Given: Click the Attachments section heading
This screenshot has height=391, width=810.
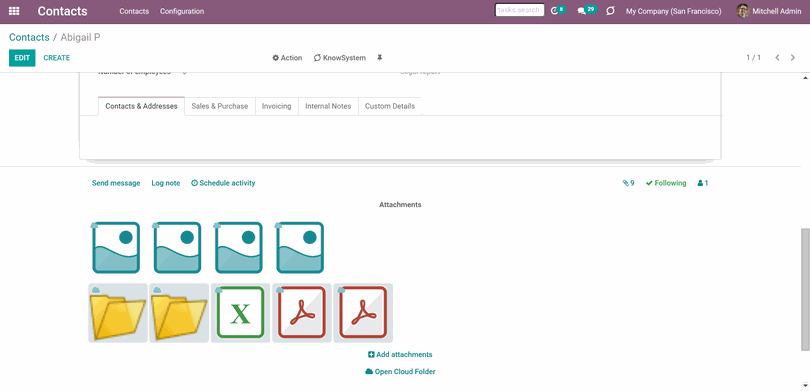Looking at the screenshot, I should tap(400, 205).
